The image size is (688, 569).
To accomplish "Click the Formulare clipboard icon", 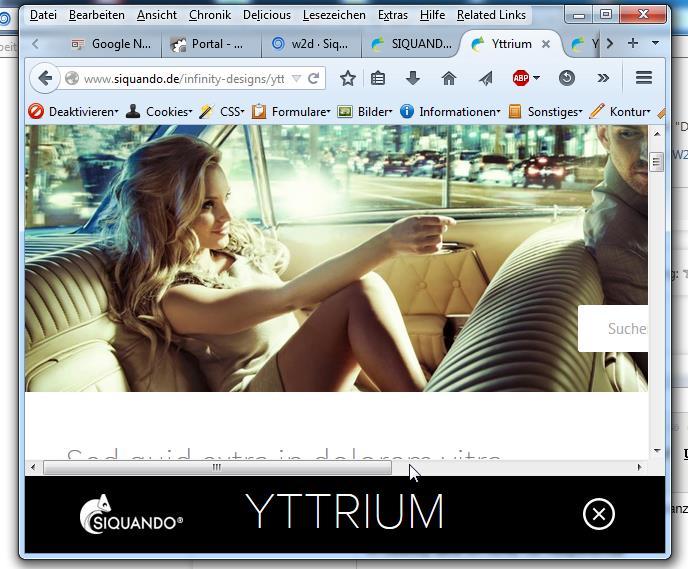I will pyautogui.click(x=259, y=111).
